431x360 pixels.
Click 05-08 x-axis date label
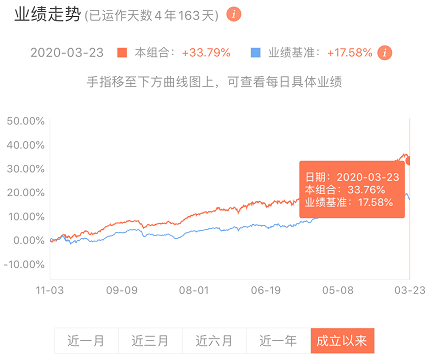tap(338, 290)
